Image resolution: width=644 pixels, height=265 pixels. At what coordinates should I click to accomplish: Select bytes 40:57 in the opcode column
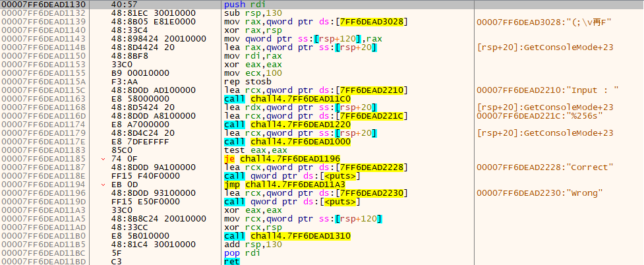point(123,5)
